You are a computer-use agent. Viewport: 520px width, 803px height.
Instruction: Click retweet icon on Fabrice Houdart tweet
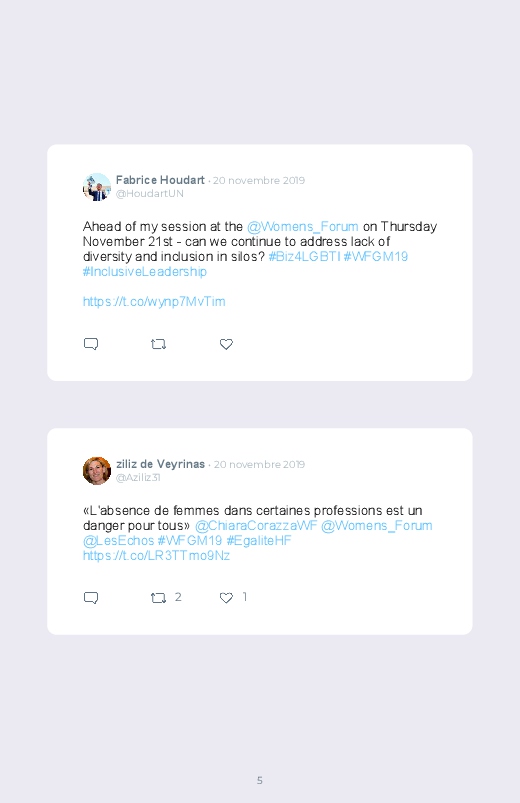pos(158,344)
